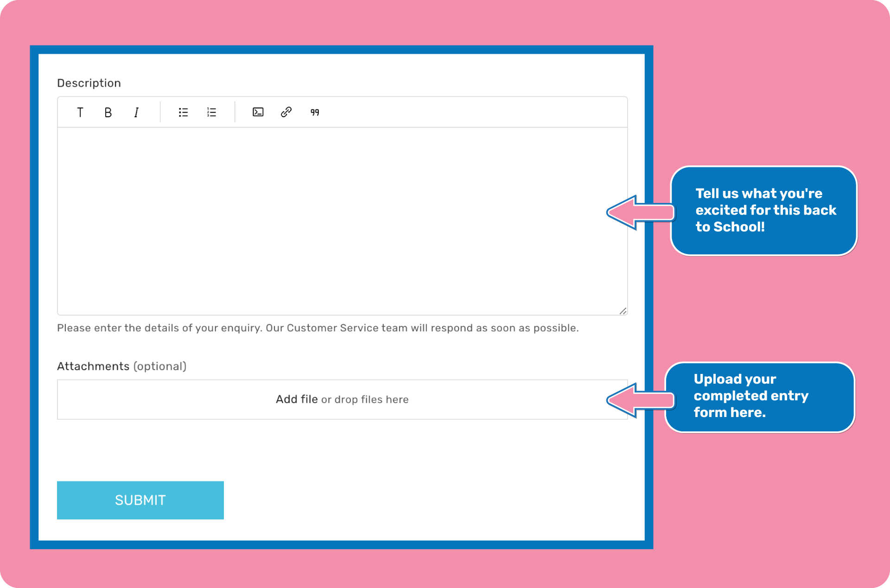Click the "Add file" link
Image resolution: width=890 pixels, height=588 pixels.
pyautogui.click(x=297, y=399)
